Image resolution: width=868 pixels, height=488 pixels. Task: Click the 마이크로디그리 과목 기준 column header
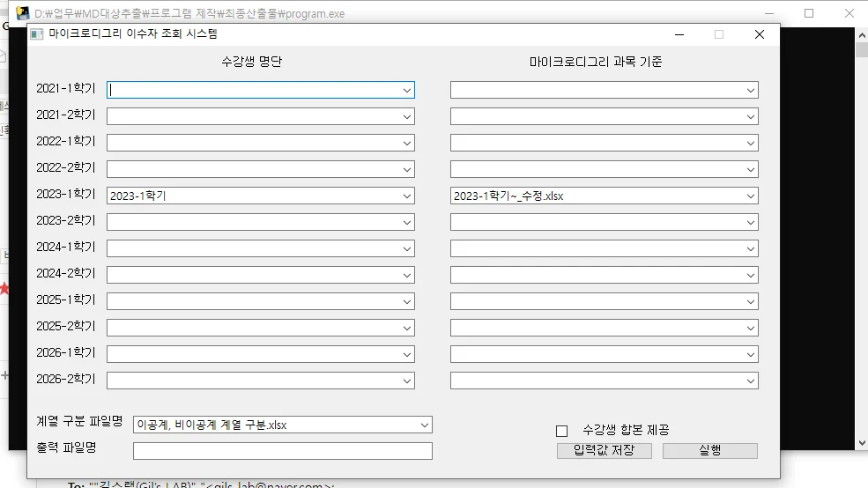click(596, 62)
